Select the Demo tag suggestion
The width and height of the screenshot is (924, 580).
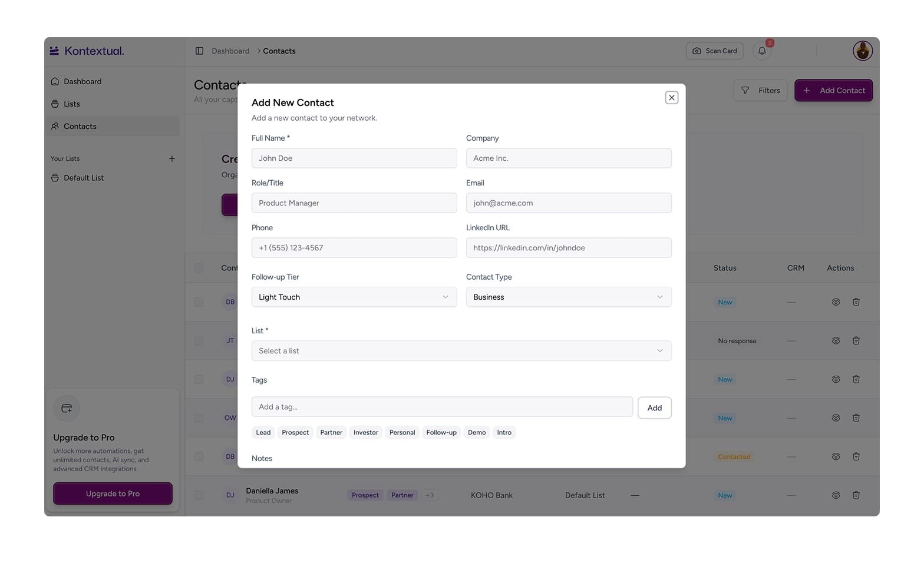point(477,432)
